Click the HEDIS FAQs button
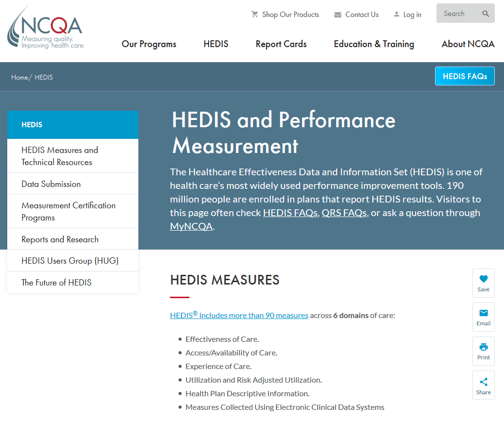 [x=465, y=76]
